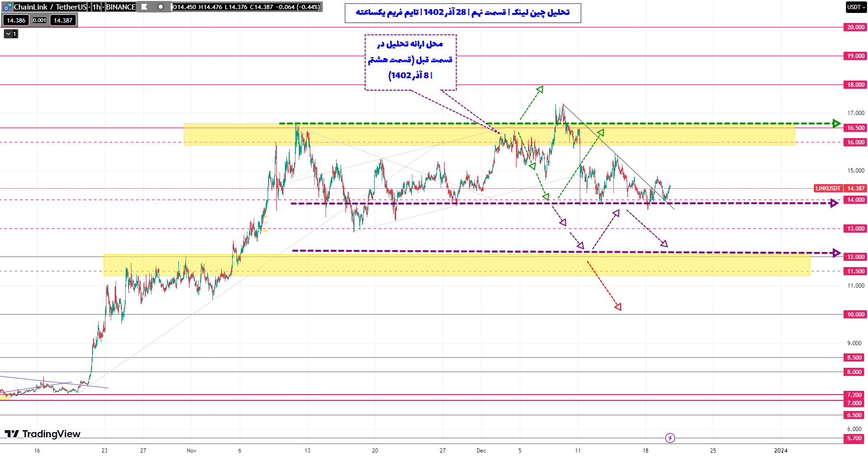
Task: Click the 10.000 price level label
Action: (x=856, y=315)
